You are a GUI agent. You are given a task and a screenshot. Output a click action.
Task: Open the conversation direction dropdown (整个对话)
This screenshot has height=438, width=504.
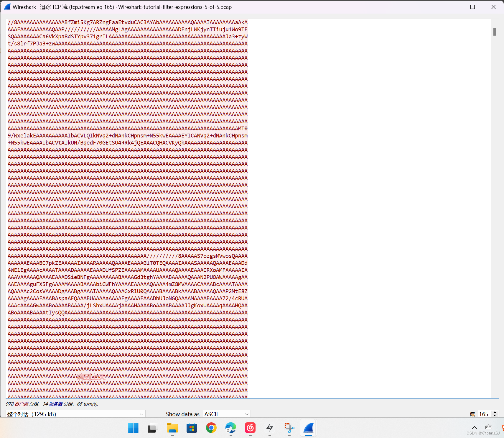tap(75, 414)
